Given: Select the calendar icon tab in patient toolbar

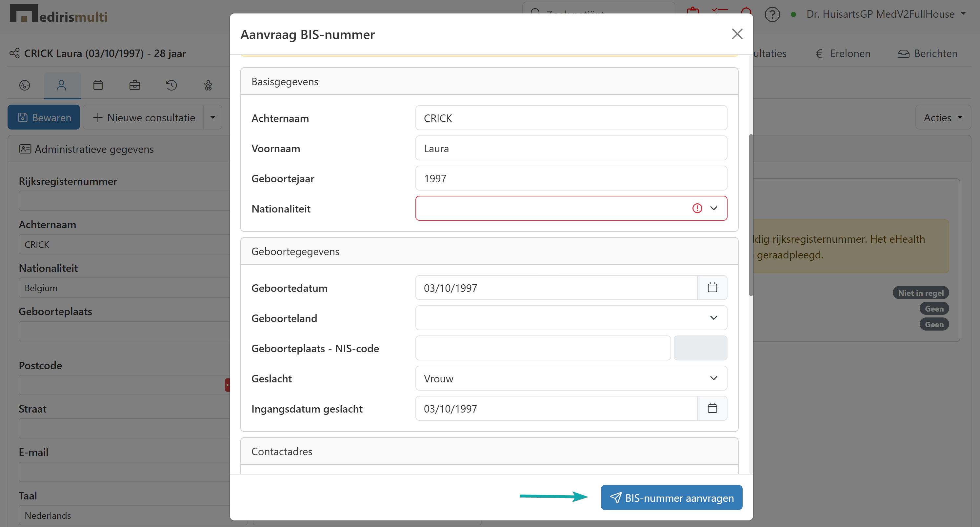Looking at the screenshot, I should pyautogui.click(x=98, y=85).
